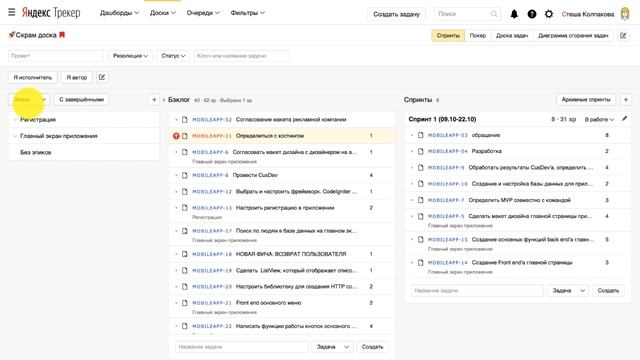Focus backlog Название задачи input

(242, 347)
